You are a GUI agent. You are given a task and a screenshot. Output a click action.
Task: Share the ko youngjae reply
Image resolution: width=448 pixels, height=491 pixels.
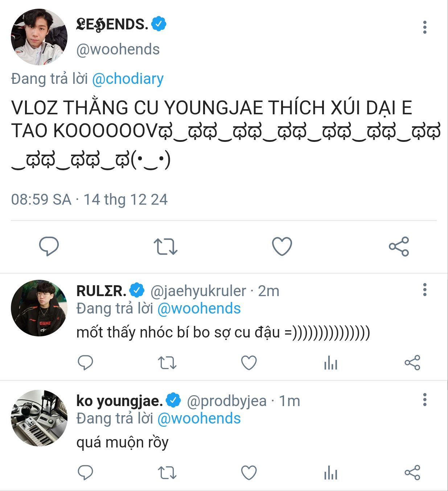(x=412, y=472)
